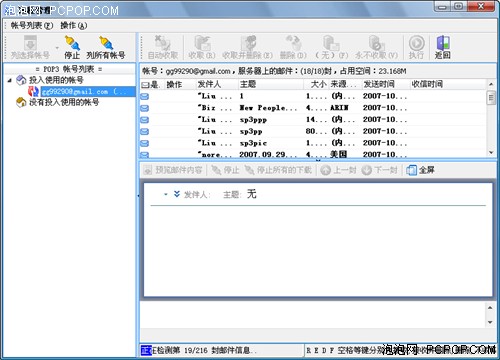Click the small dropdown arrow beside 发件人
The height and width of the screenshot is (360, 500).
[x=166, y=194]
